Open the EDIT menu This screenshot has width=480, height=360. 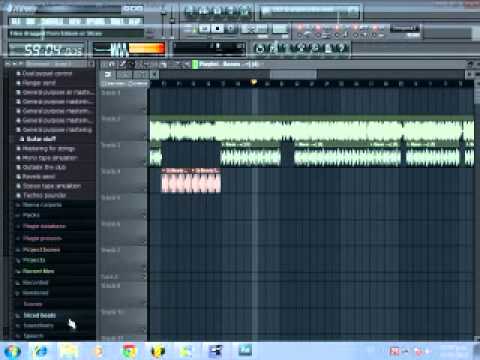pos(31,21)
